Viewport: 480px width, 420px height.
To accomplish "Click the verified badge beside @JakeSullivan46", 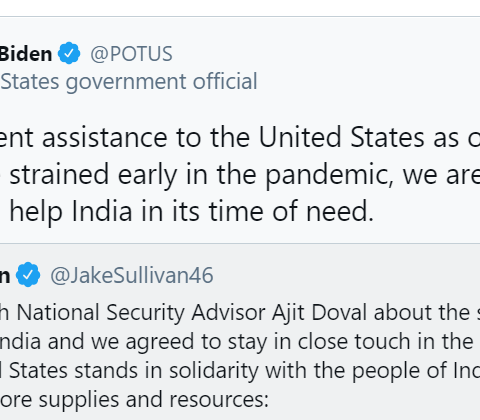I will 28,275.
